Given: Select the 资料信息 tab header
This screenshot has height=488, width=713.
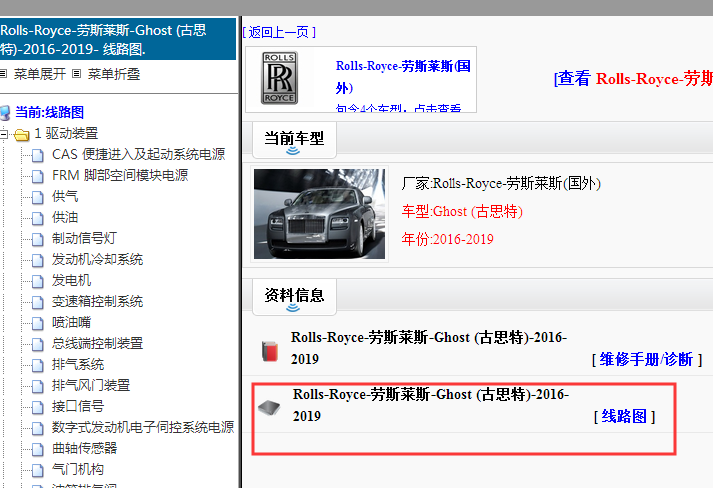Looking at the screenshot, I should coord(294,297).
